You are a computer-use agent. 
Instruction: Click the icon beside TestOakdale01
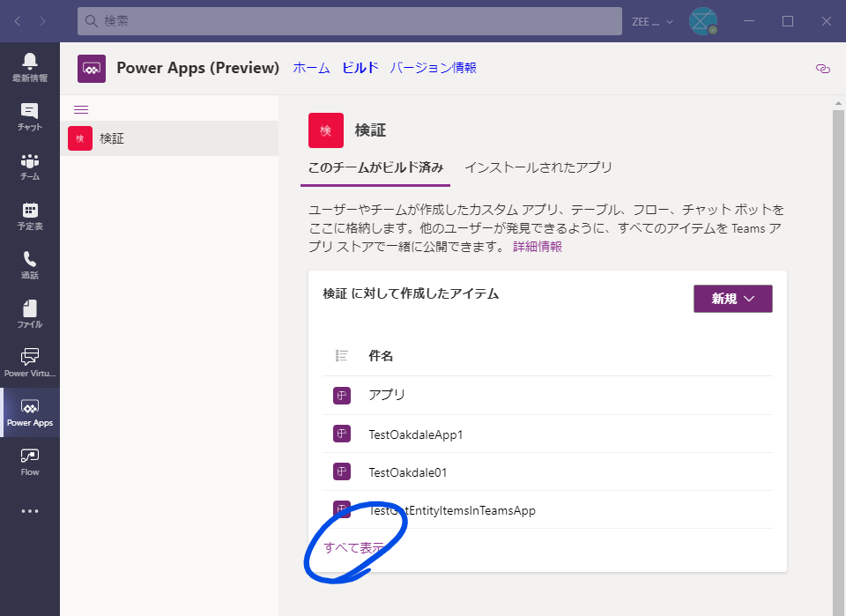342,471
